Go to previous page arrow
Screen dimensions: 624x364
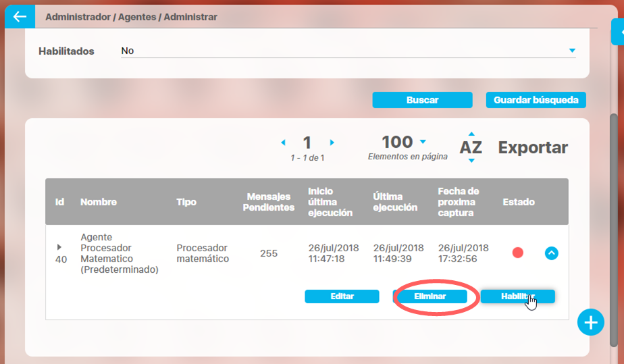pyautogui.click(x=283, y=142)
